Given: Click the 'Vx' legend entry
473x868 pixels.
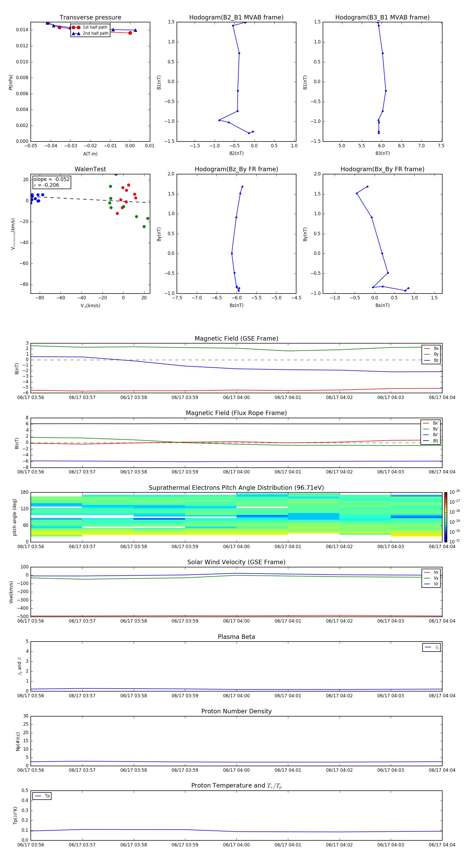Looking at the screenshot, I should pyautogui.click(x=431, y=572).
